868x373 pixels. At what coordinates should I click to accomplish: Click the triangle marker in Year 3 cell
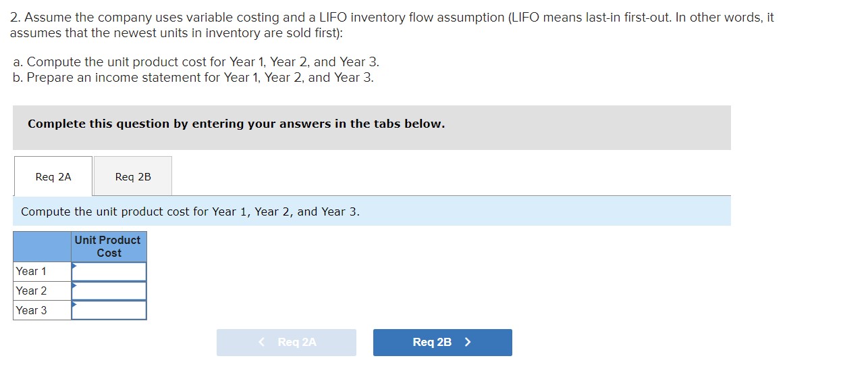pos(74,305)
